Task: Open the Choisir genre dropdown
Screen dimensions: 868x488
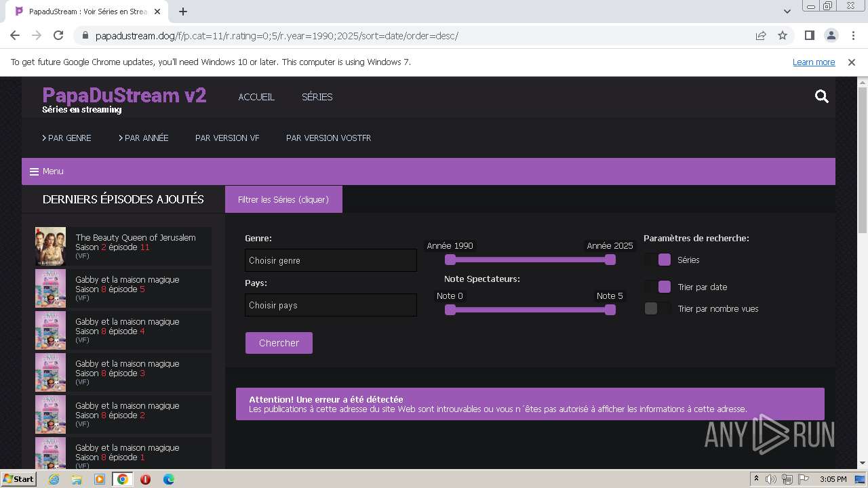Action: point(331,260)
